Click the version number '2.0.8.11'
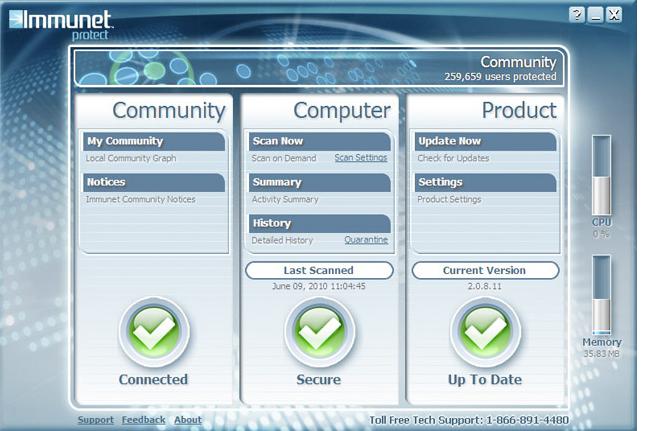Image resolution: width=645 pixels, height=431 pixels. click(x=485, y=286)
